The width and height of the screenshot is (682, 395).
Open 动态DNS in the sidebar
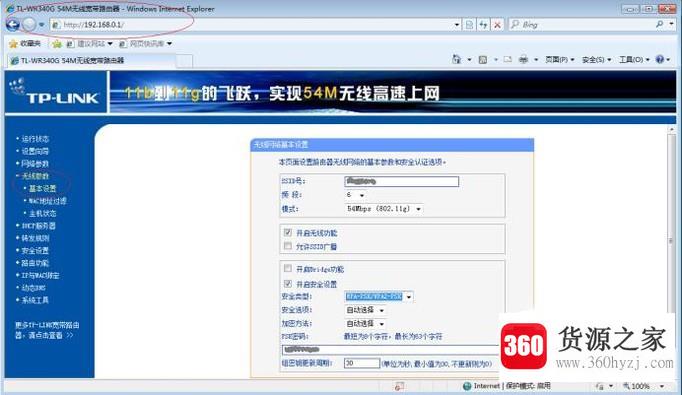33,288
